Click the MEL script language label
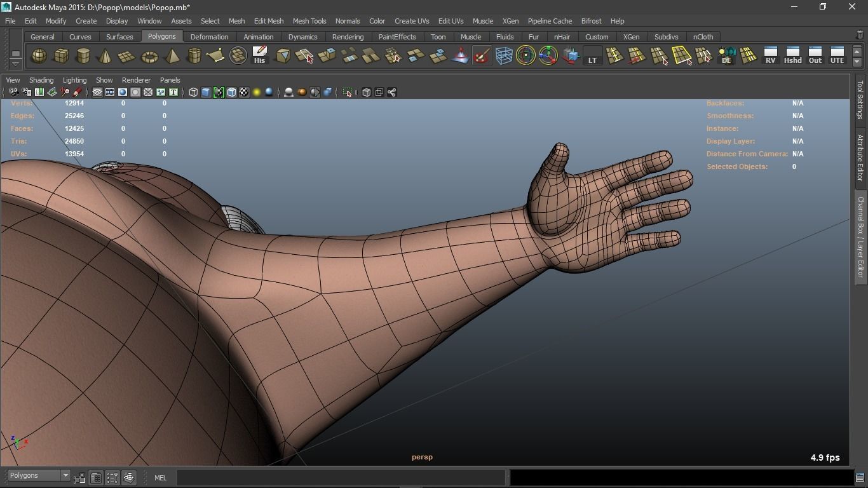The height and width of the screenshot is (488, 868). [x=160, y=478]
